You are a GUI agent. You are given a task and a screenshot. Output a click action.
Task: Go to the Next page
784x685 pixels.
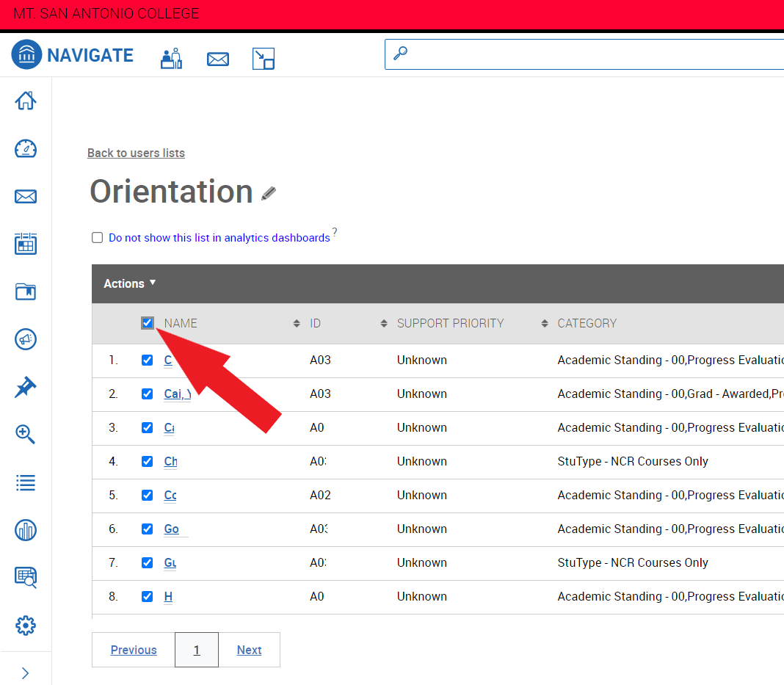pyautogui.click(x=249, y=650)
